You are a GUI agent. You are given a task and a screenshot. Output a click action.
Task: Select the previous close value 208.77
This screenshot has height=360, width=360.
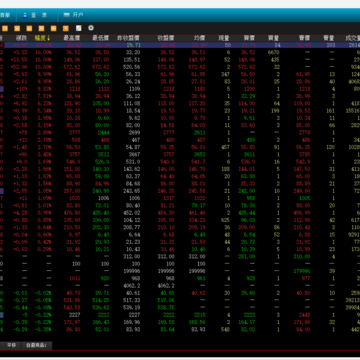click(132, 227)
